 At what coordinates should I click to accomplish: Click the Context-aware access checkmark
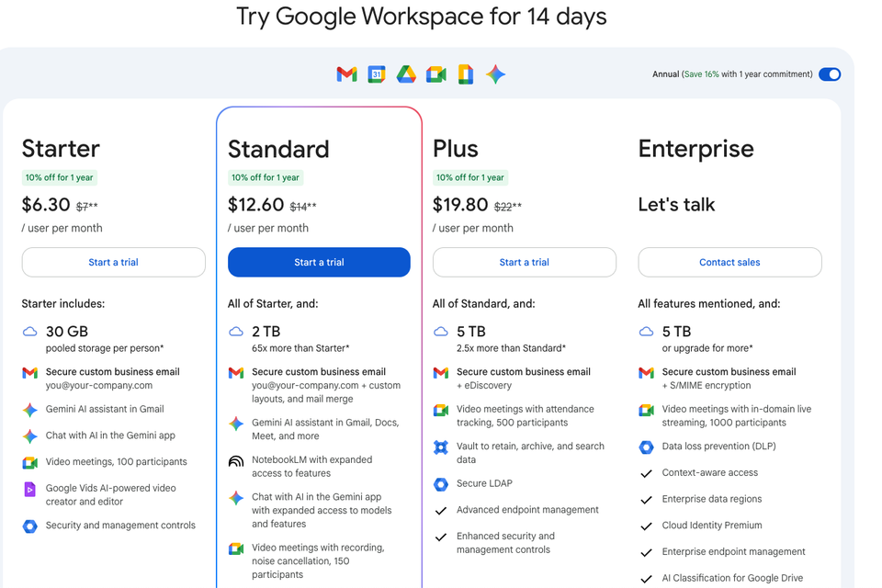click(x=646, y=474)
